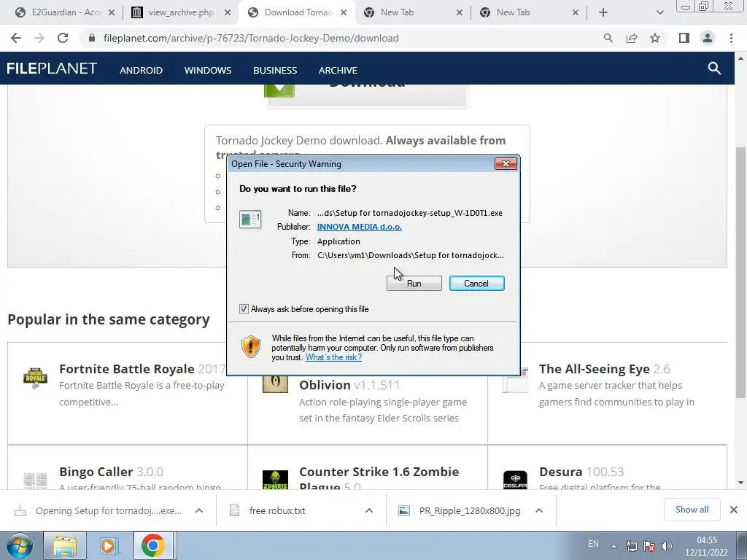Open Windows Explorer from taskbar
This screenshot has width=747, height=560.
tap(65, 545)
